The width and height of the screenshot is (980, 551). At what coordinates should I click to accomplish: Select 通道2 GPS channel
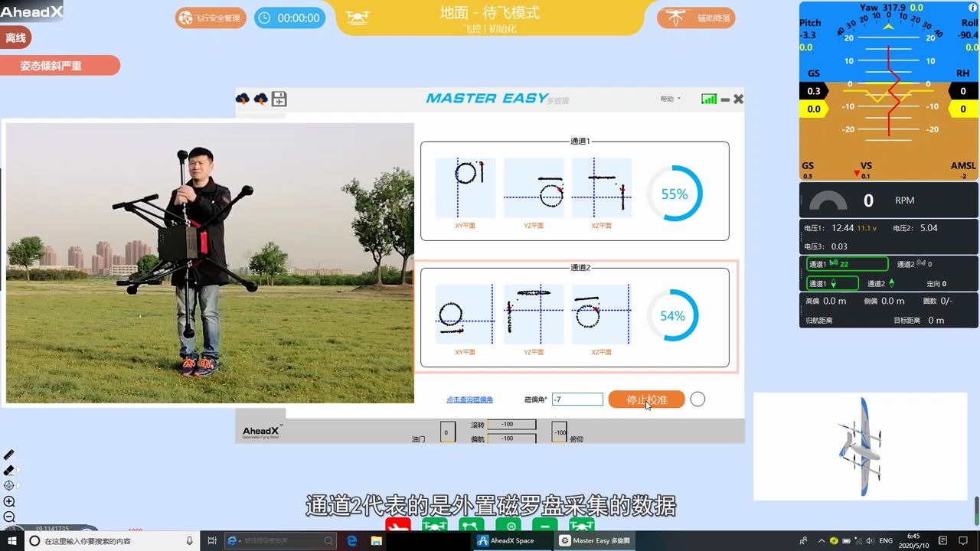point(881,283)
